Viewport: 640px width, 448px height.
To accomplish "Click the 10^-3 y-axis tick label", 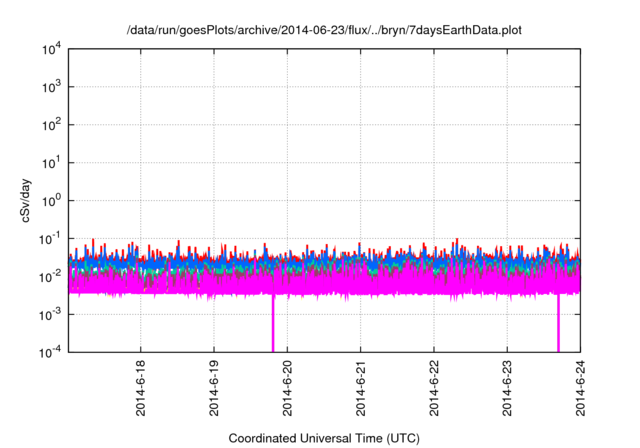I will click(x=50, y=315).
